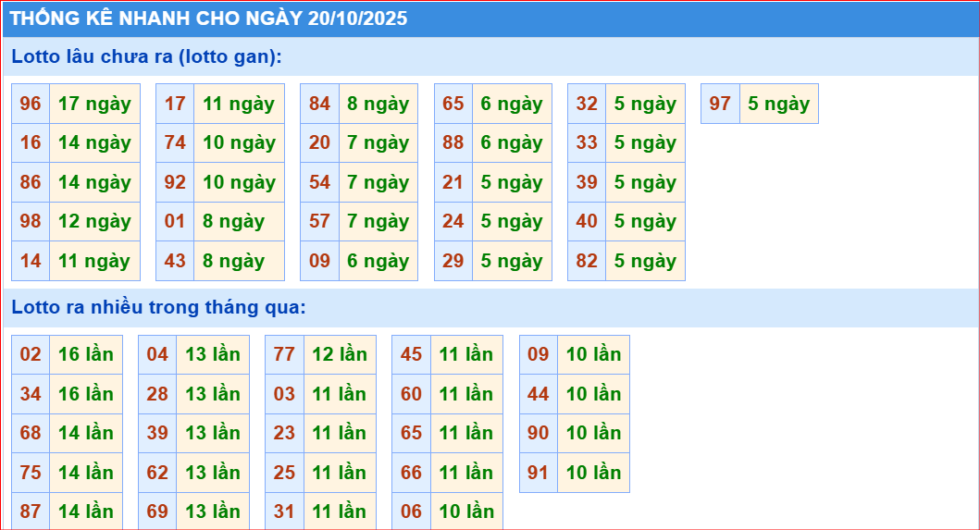Select number 39 with 5 ngày
Screen dimensions: 980x530
(x=587, y=182)
